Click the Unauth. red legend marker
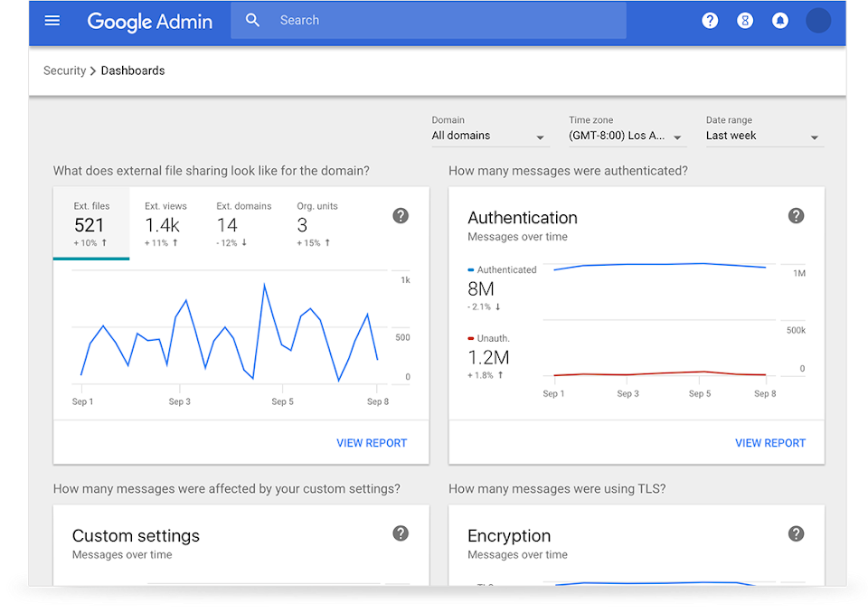 (x=471, y=338)
